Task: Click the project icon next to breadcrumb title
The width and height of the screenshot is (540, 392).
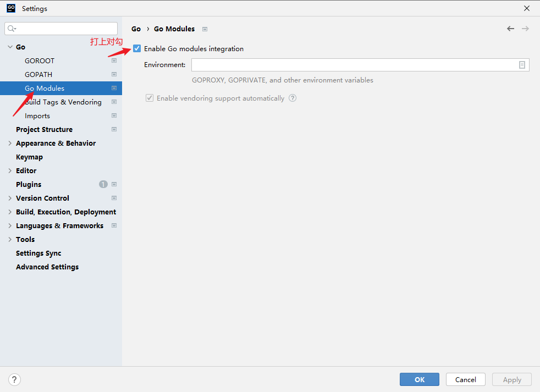Action: click(205, 29)
